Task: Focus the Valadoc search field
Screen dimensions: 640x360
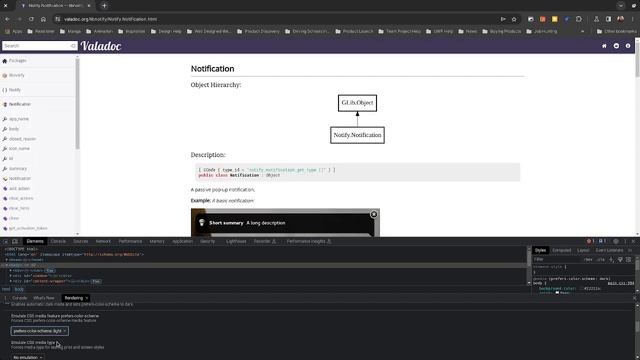Action: pos(39,46)
